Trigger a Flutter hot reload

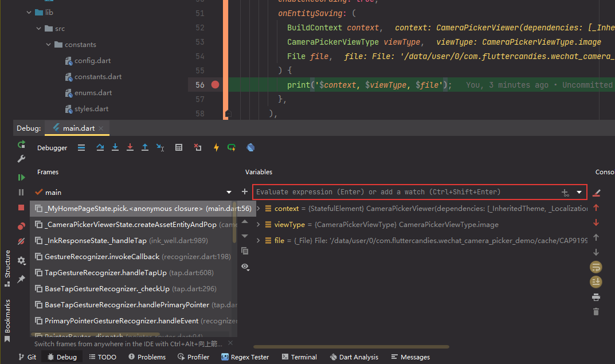pyautogui.click(x=216, y=147)
